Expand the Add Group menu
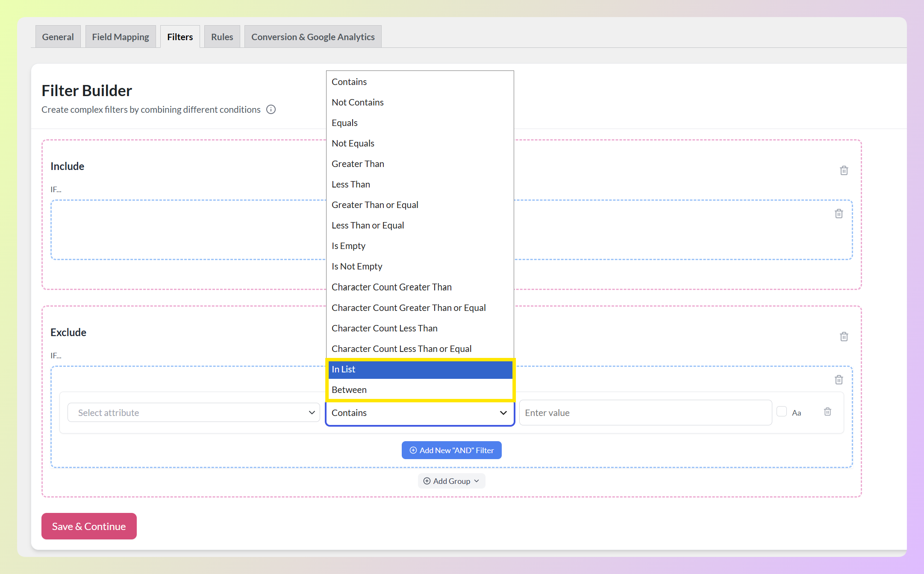This screenshot has height=574, width=924. tap(451, 481)
